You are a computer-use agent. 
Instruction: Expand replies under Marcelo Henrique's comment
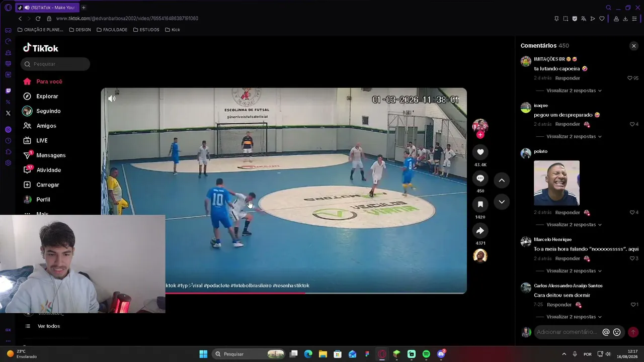pos(574,271)
